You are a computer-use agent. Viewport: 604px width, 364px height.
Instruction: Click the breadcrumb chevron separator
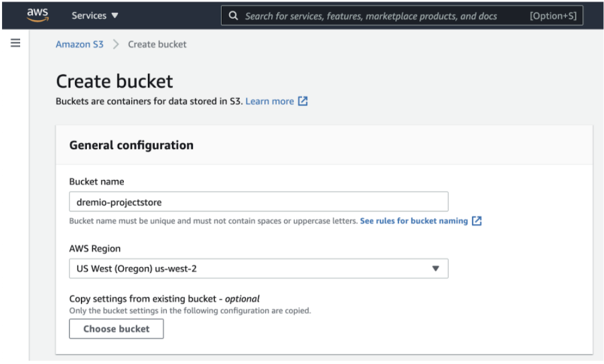tap(116, 44)
